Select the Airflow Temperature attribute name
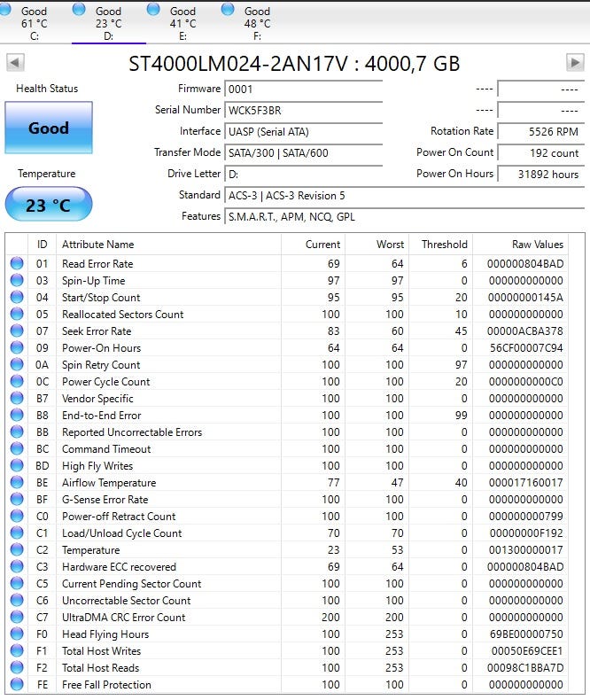 [x=109, y=483]
